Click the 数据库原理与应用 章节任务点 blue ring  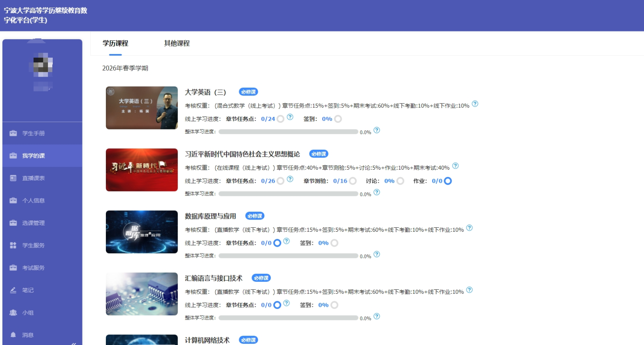[277, 243]
